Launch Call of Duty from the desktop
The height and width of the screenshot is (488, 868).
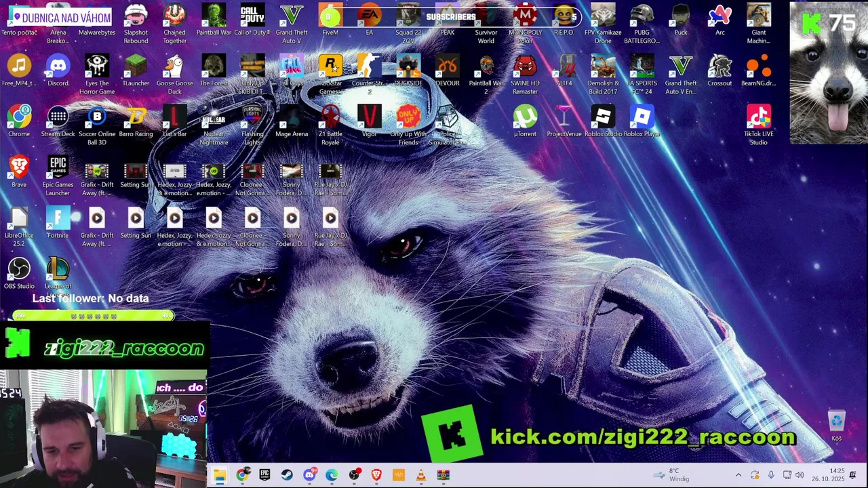pyautogui.click(x=252, y=20)
